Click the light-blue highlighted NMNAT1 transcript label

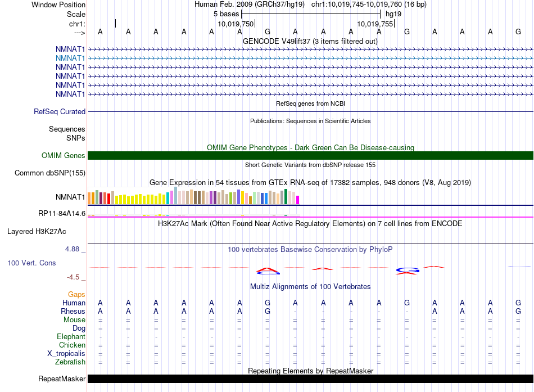point(70,58)
